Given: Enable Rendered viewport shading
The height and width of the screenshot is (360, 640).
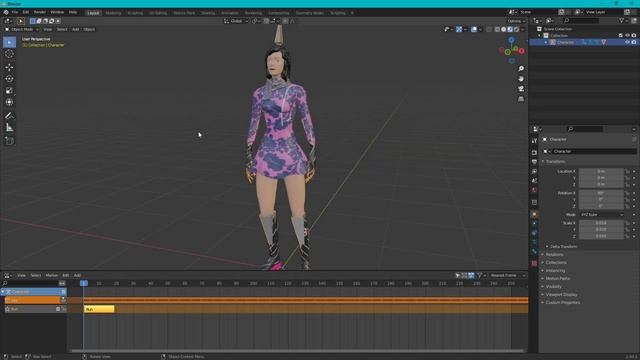Looking at the screenshot, I should coord(517,29).
